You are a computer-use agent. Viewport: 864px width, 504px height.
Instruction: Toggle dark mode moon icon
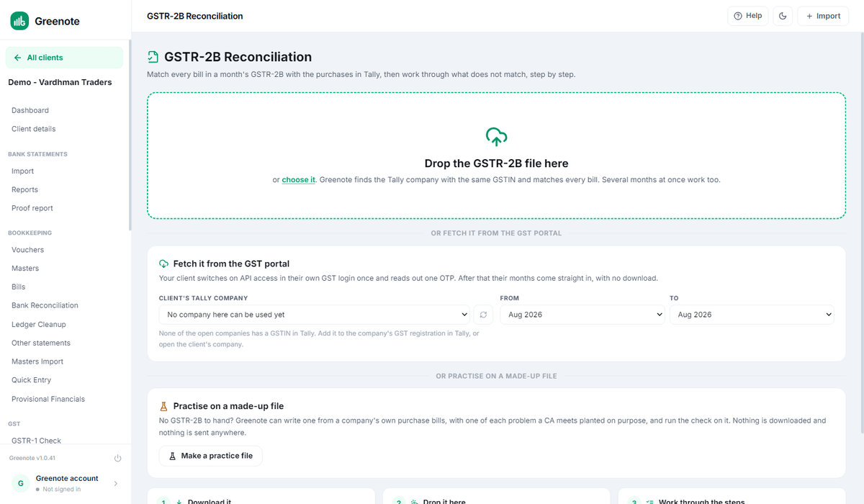coord(783,16)
